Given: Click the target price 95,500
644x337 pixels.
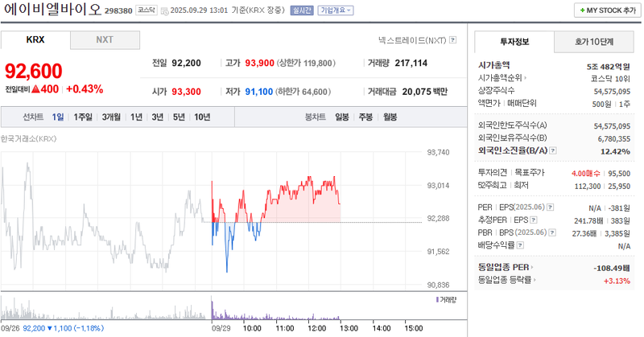Looking at the screenshot, I should pyautogui.click(x=619, y=174).
